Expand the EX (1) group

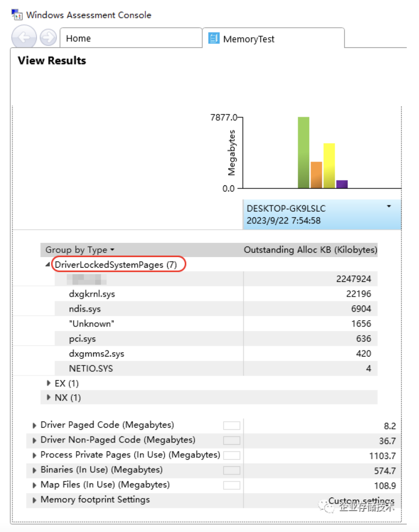(x=49, y=383)
